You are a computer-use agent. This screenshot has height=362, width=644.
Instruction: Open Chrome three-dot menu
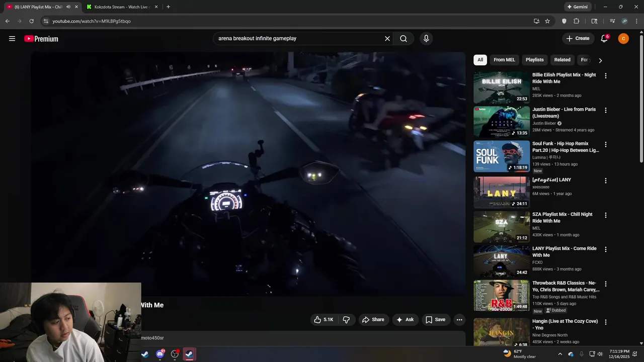pos(636,21)
